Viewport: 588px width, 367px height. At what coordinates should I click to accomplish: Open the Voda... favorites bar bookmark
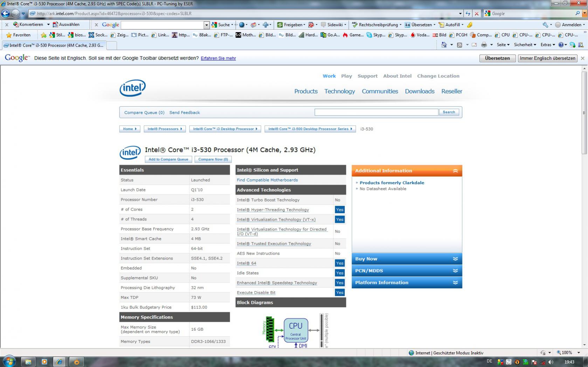tap(420, 35)
